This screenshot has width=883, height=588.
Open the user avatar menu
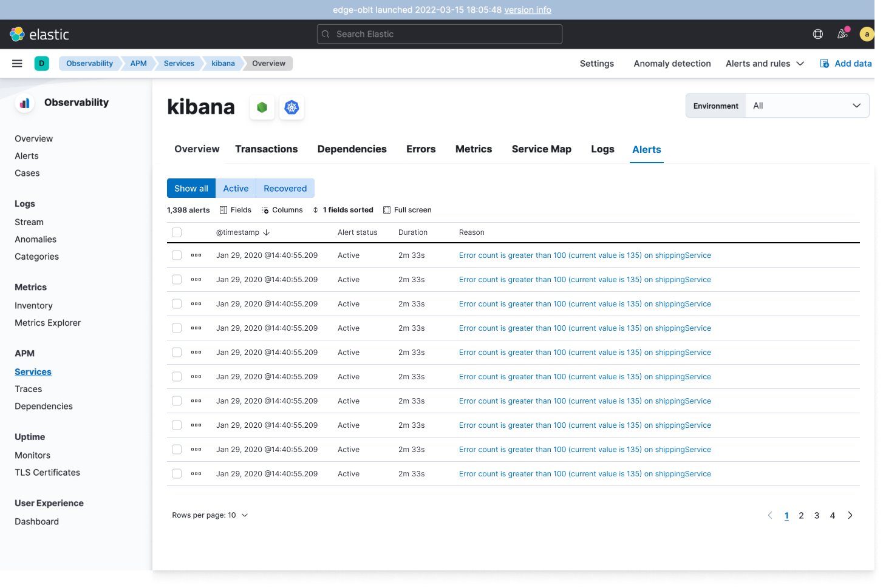coord(867,35)
